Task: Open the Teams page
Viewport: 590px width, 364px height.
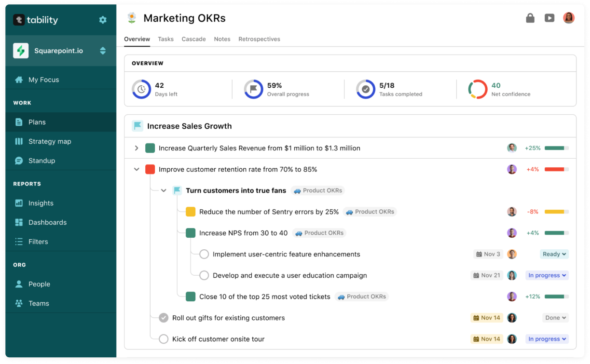Action: pyautogui.click(x=61, y=303)
